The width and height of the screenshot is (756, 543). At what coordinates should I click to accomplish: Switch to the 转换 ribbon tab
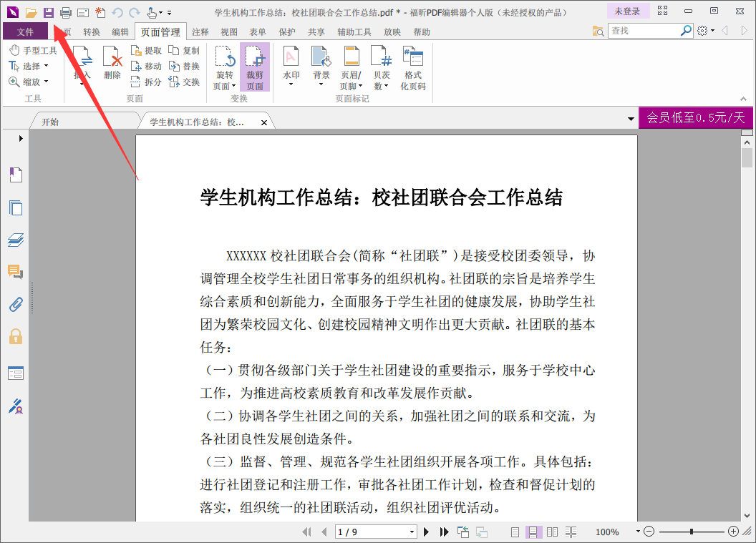pos(92,31)
